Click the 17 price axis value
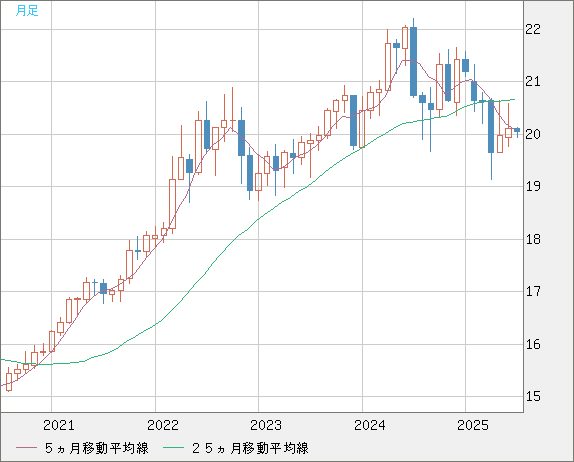Image resolution: width=574 pixels, height=462 pixels. click(533, 292)
